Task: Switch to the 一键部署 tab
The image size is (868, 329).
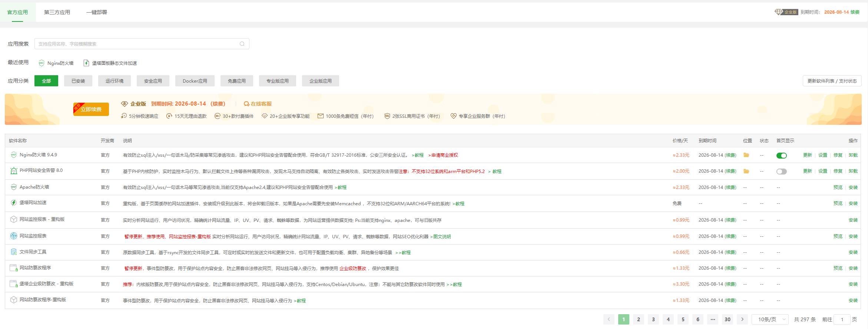Action: click(97, 12)
